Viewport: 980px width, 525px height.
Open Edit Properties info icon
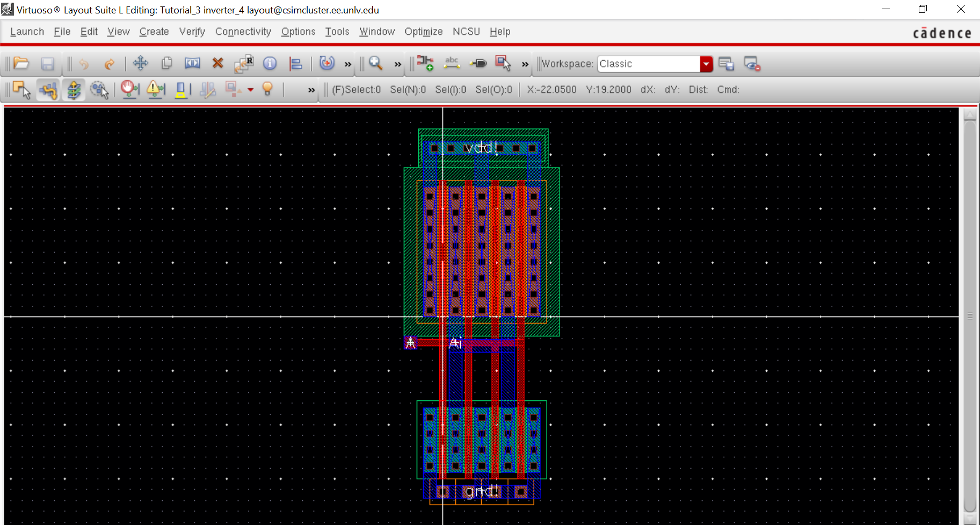pyautogui.click(x=270, y=63)
